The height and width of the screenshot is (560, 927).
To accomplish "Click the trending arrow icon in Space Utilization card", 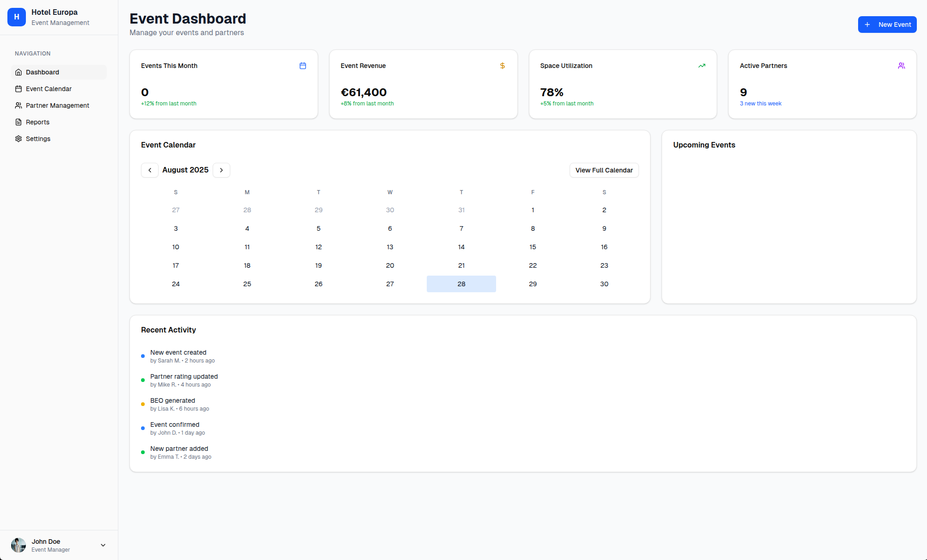I will [701, 66].
